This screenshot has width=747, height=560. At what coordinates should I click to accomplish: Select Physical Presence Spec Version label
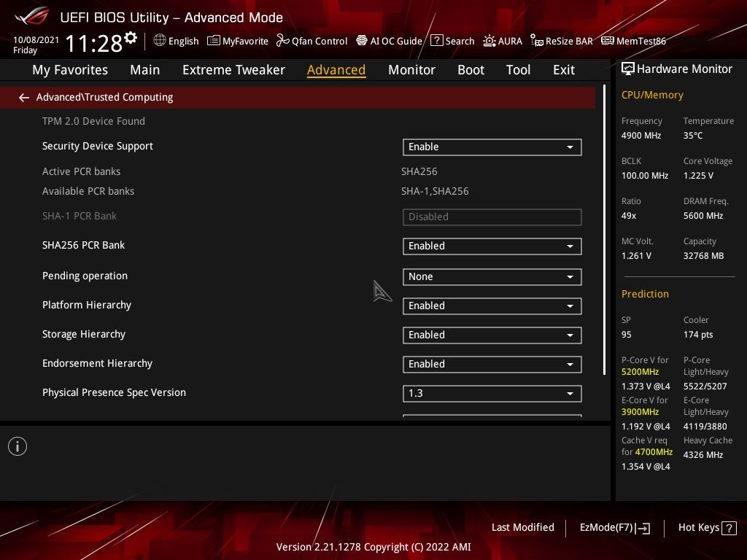(x=114, y=392)
